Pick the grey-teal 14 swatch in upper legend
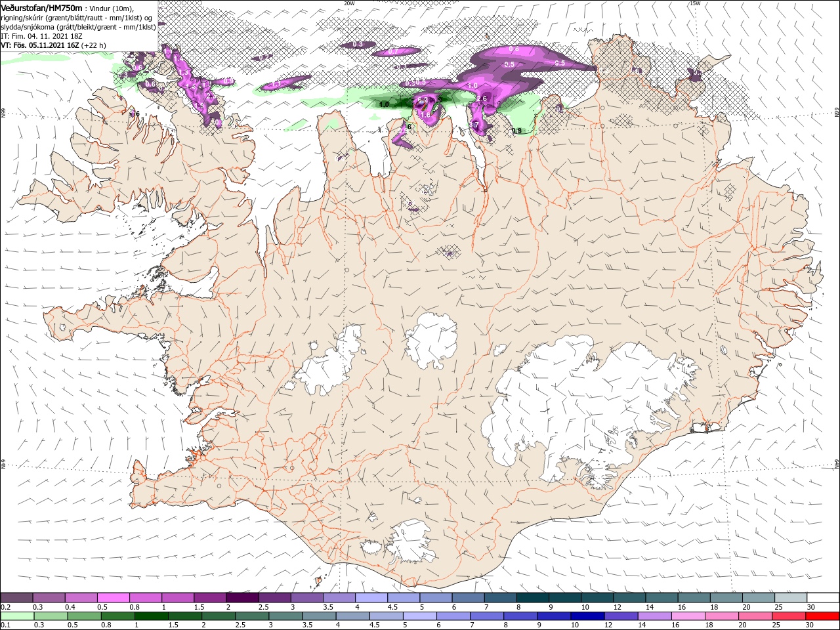 [660, 597]
